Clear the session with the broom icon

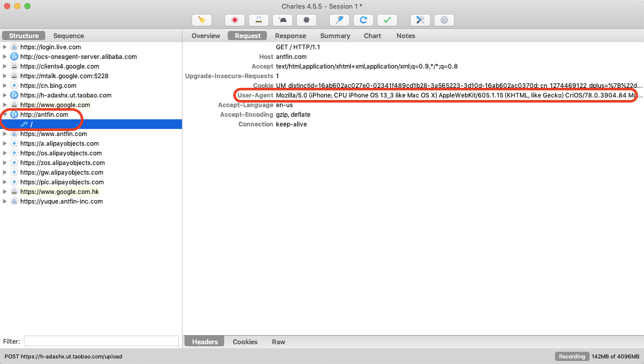tap(202, 20)
